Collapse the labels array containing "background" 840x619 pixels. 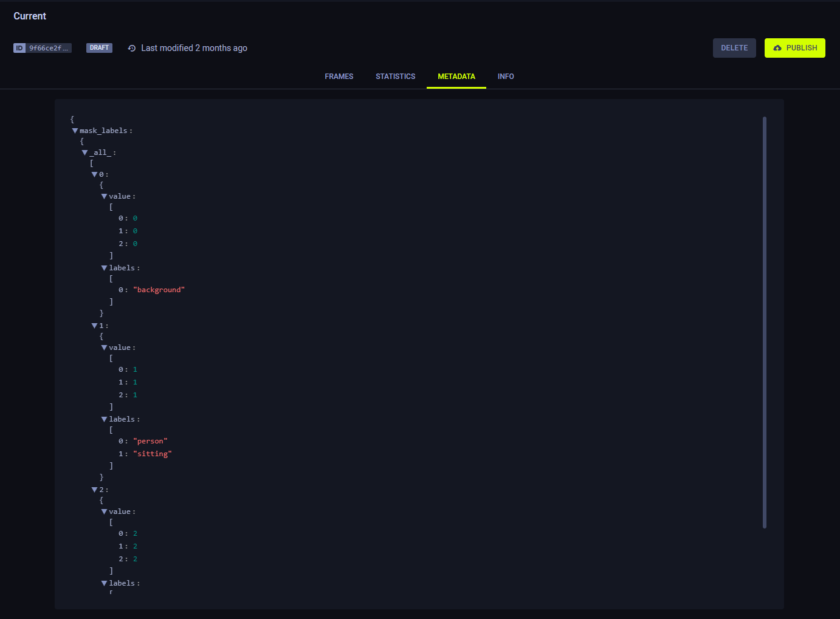pos(104,268)
